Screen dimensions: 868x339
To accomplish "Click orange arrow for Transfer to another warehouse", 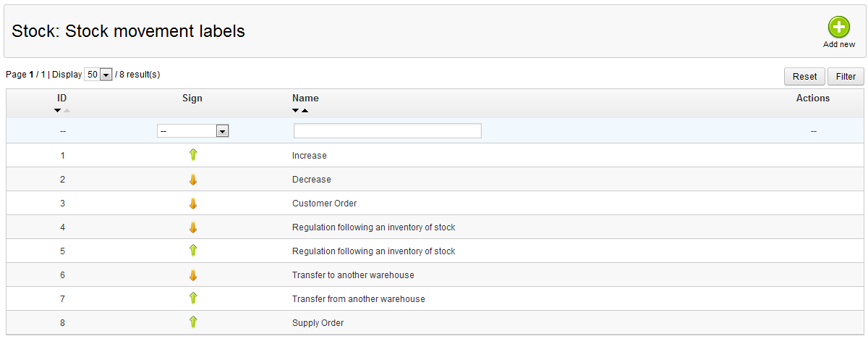I will point(193,275).
